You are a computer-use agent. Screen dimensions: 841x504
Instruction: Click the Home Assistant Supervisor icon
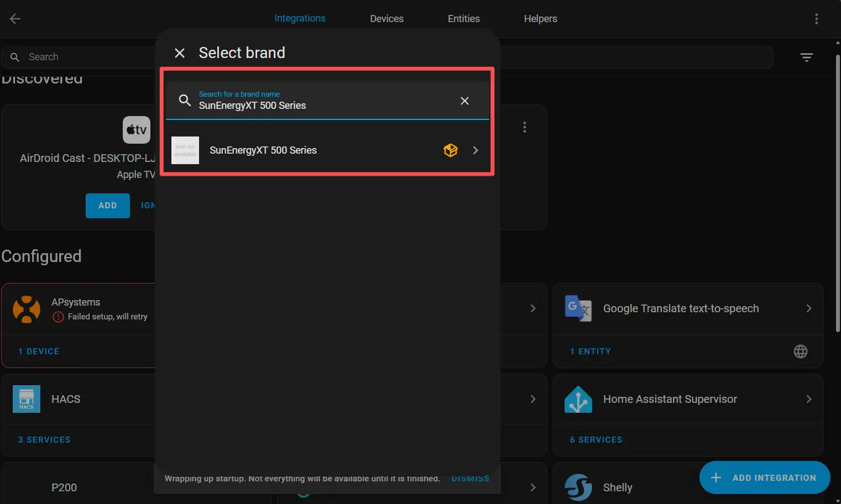[x=578, y=399]
